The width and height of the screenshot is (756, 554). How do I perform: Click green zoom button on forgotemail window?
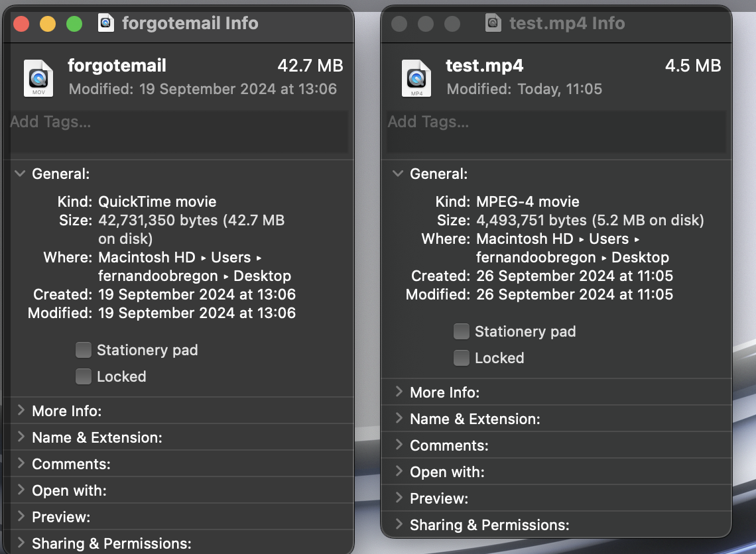click(x=74, y=23)
